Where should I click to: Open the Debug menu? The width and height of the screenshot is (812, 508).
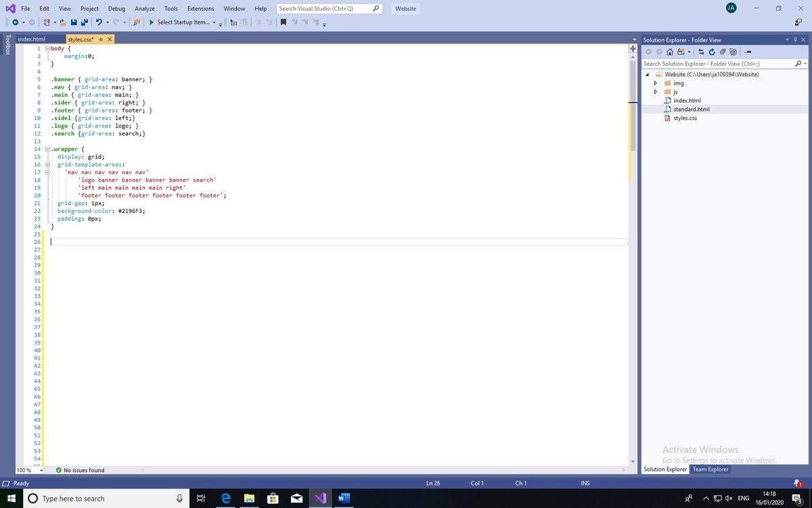116,9
